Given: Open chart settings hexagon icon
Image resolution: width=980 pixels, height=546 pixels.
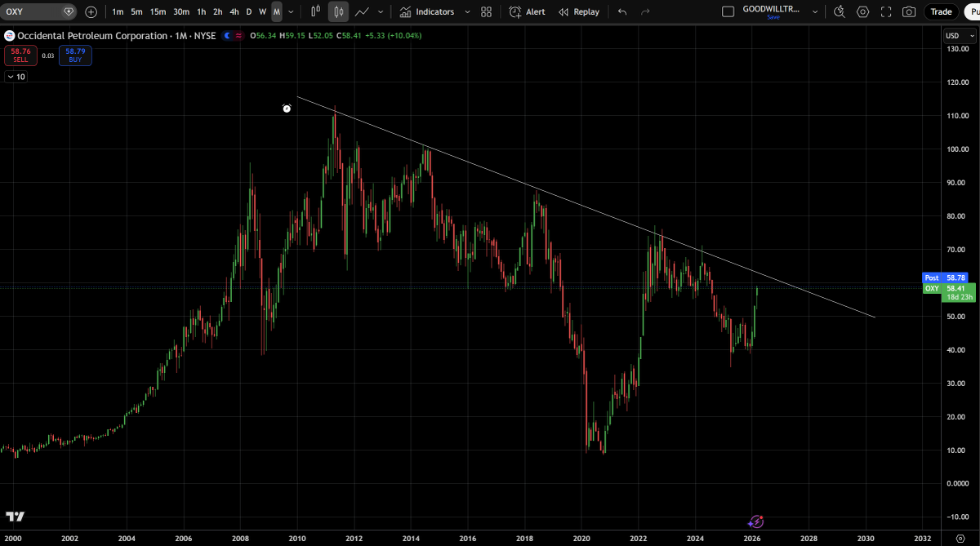Looking at the screenshot, I should tap(863, 12).
